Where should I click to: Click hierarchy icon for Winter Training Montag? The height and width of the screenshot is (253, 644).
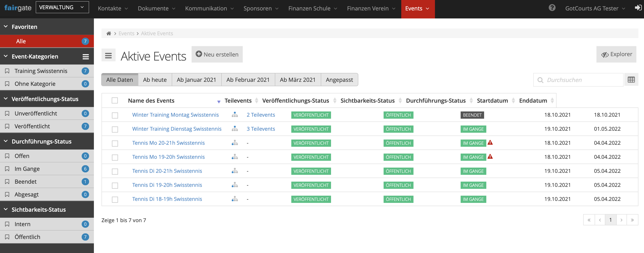pyautogui.click(x=235, y=115)
